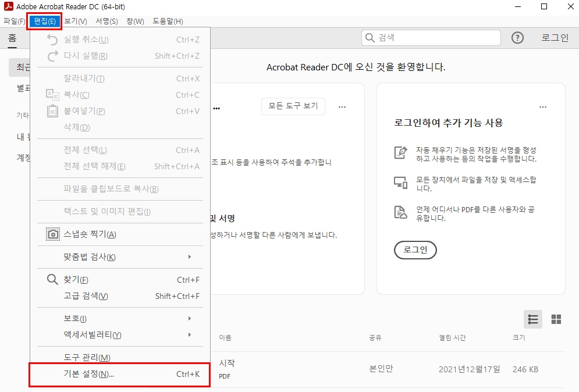Open the 파일(F) menu

[x=15, y=22]
